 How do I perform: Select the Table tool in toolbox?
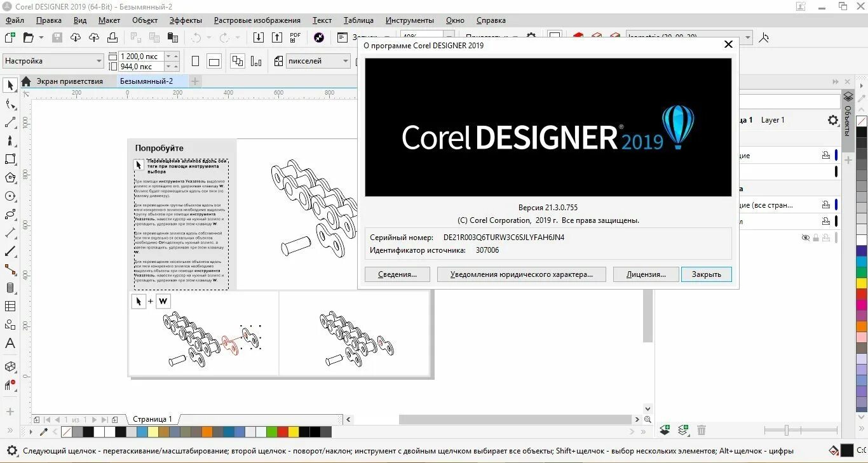point(10,306)
